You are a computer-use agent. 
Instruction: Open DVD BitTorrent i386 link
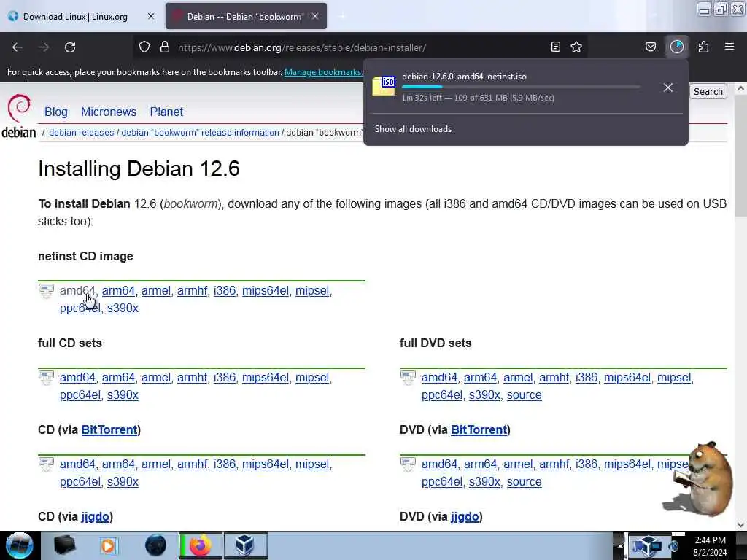(x=586, y=464)
